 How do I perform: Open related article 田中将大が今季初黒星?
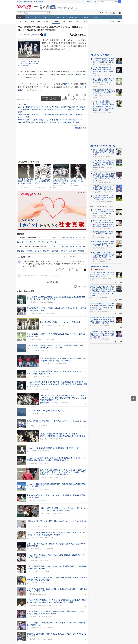click(49, 122)
